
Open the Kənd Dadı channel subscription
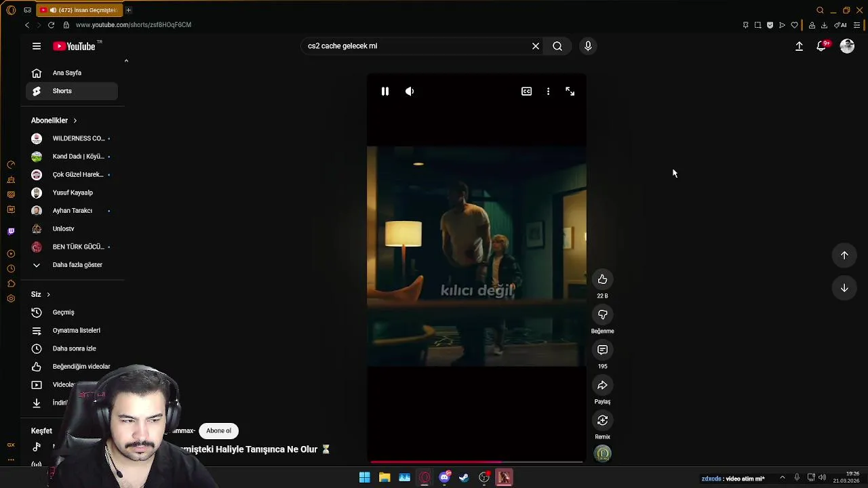(72, 157)
